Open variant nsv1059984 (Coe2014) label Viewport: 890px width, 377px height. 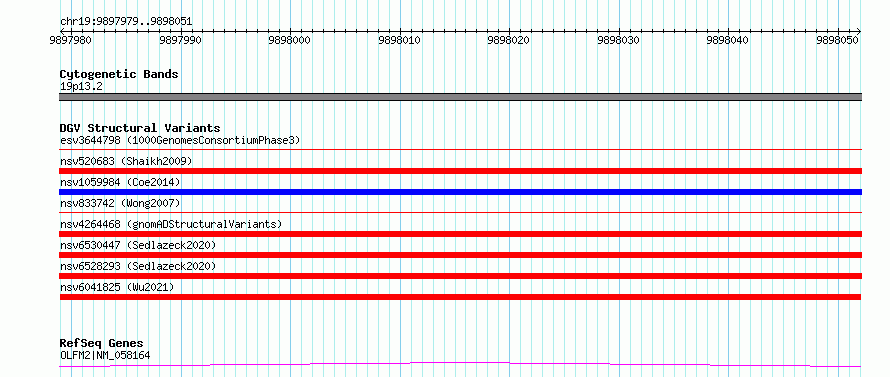tap(120, 182)
